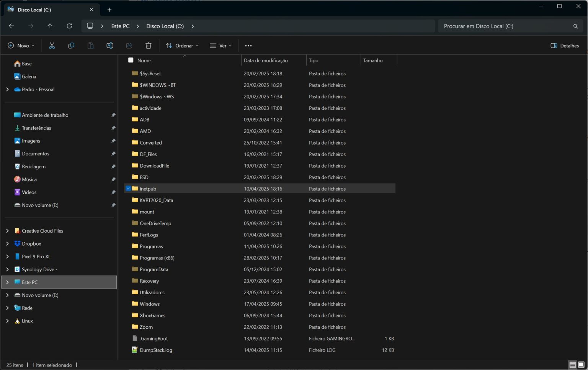Navigate back to previous location
The width and height of the screenshot is (588, 370).
[x=11, y=26]
